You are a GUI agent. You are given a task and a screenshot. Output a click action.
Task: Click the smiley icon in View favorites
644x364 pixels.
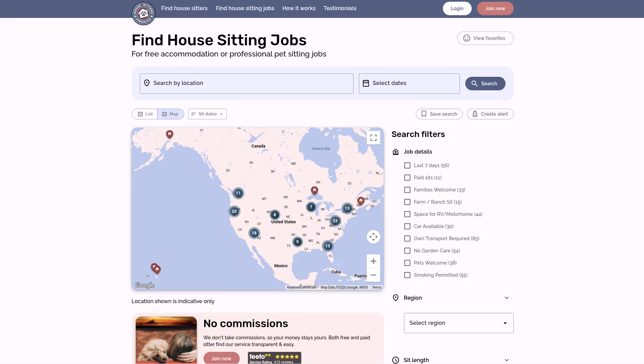click(x=467, y=38)
